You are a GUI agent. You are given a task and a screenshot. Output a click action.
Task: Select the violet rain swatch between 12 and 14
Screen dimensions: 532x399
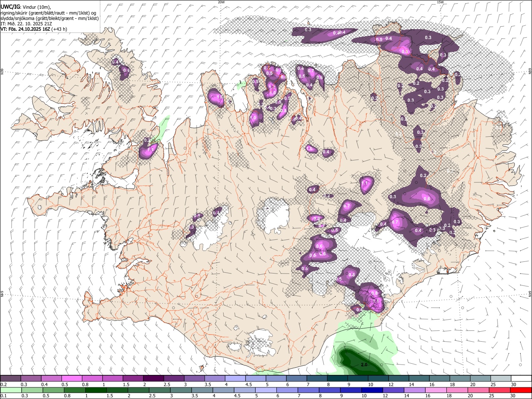pos(393,390)
